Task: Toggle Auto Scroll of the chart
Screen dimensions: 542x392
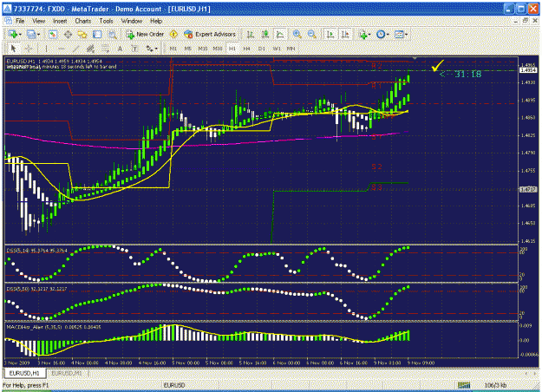Action: (330, 34)
